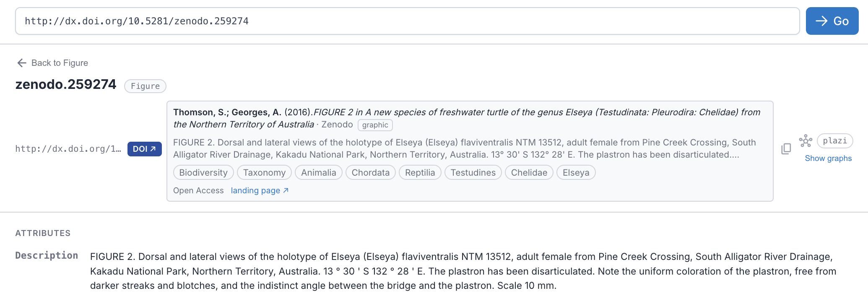Open the landing page link
This screenshot has width=868, height=301.
260,190
